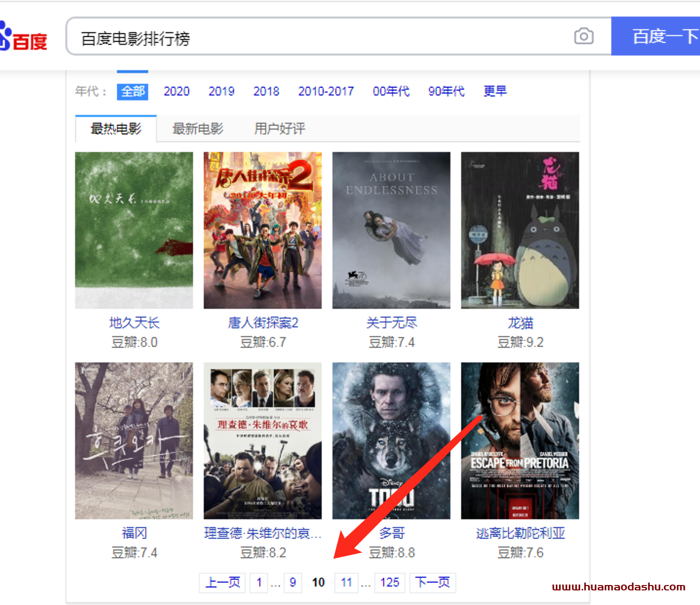Filter movies by year 2018
700x605 pixels.
tap(266, 91)
